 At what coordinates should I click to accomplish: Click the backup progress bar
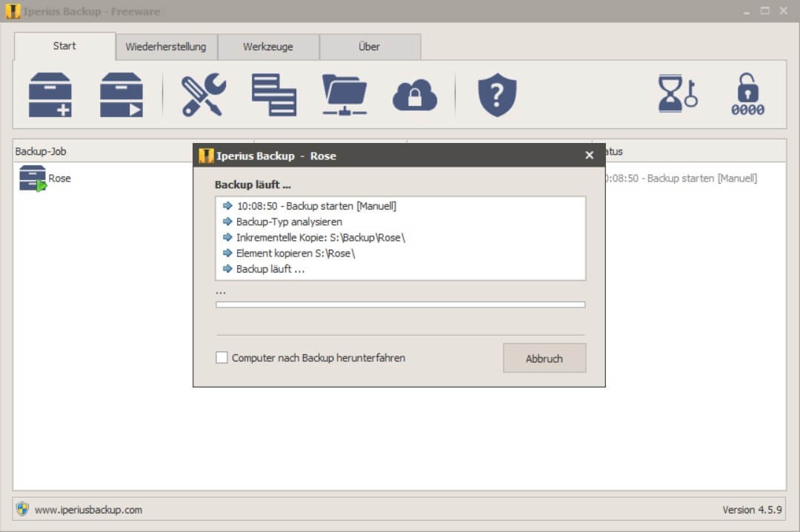point(401,305)
